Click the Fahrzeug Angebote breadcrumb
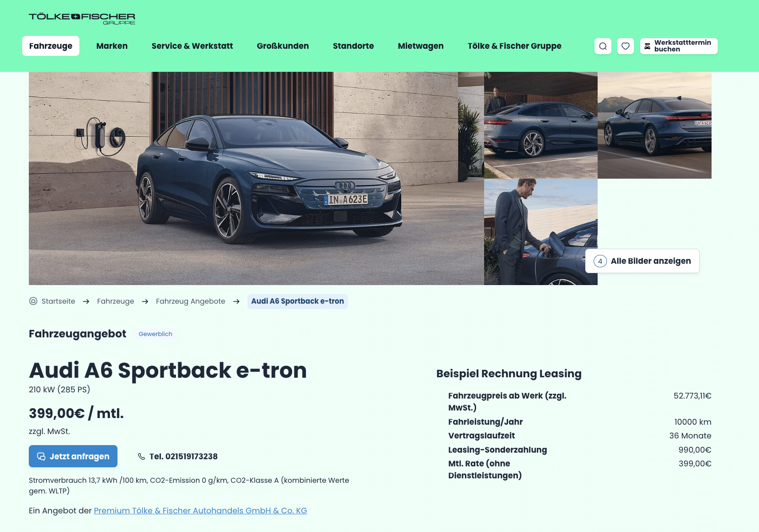 [x=191, y=301]
